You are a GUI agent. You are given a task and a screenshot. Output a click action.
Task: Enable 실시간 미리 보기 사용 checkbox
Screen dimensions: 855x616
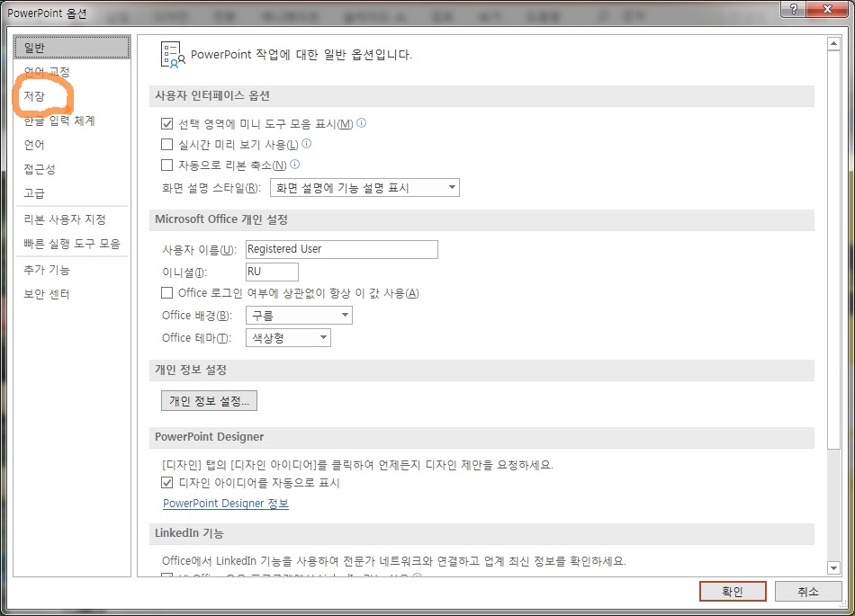[166, 144]
